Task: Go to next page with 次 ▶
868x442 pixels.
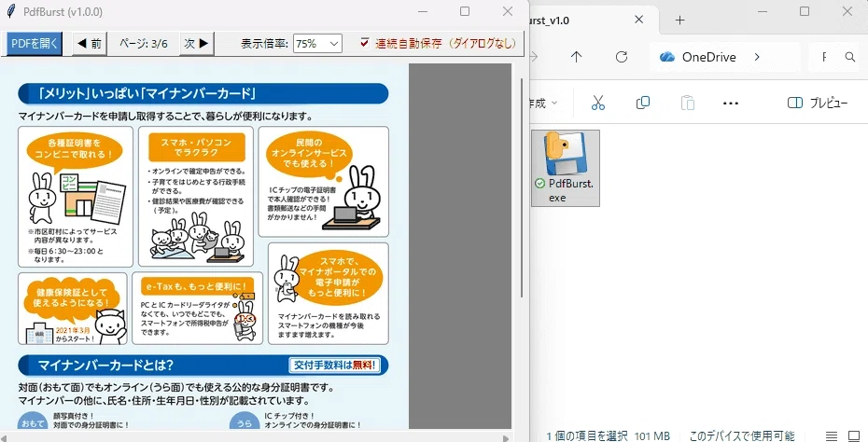Action: pyautogui.click(x=197, y=44)
